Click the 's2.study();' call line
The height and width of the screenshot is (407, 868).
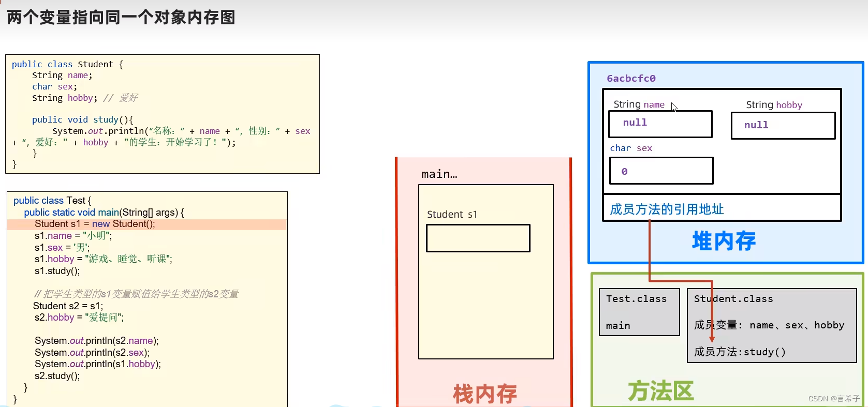coord(57,376)
